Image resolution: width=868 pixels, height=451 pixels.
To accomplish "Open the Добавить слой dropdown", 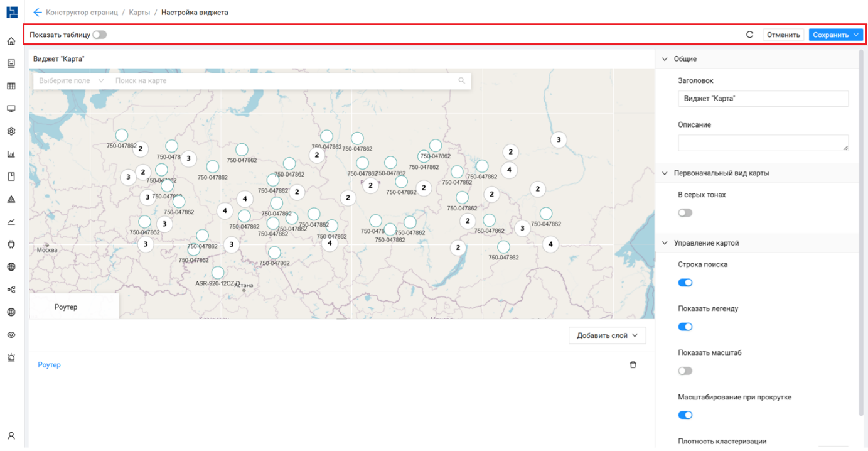I will pos(606,335).
